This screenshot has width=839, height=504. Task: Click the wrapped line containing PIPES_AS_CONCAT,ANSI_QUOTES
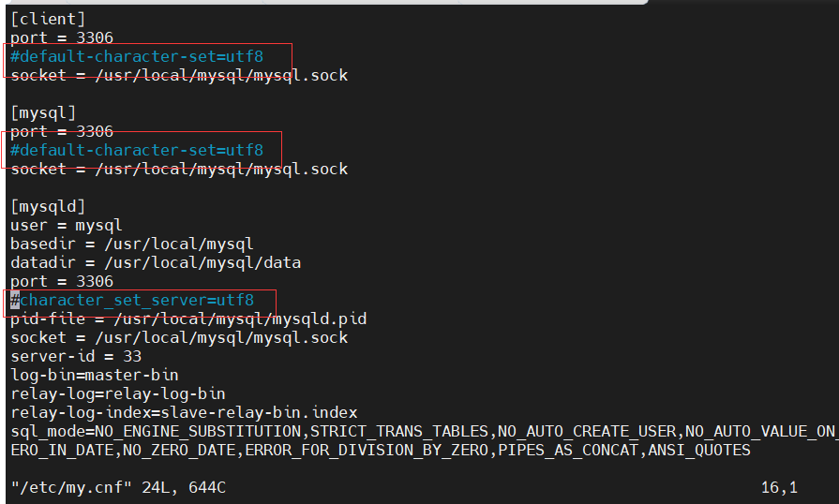click(381, 450)
